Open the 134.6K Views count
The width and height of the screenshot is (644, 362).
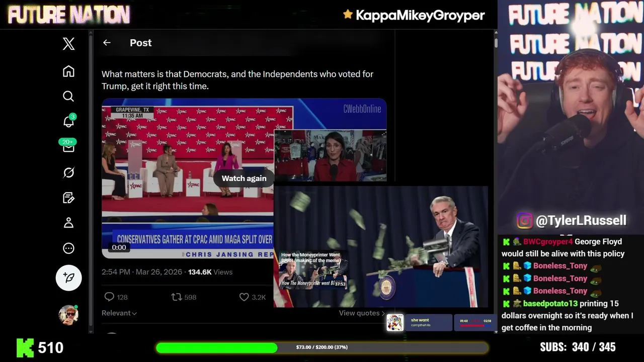pos(210,272)
